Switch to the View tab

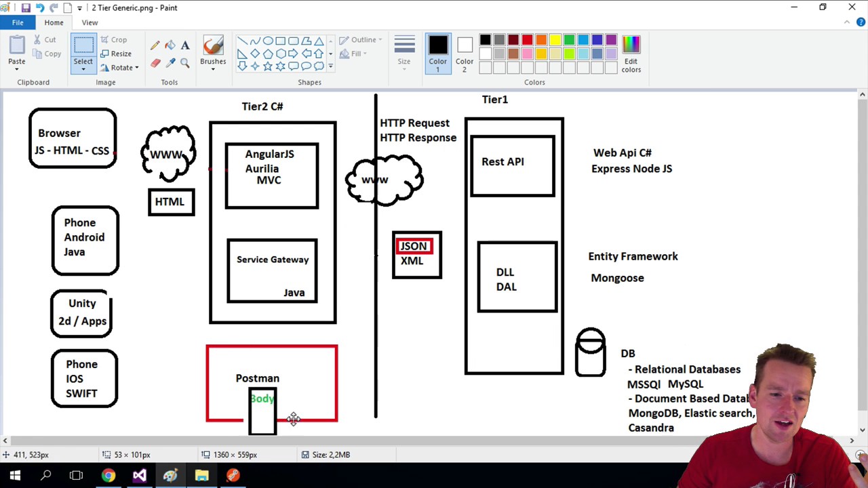tap(90, 22)
